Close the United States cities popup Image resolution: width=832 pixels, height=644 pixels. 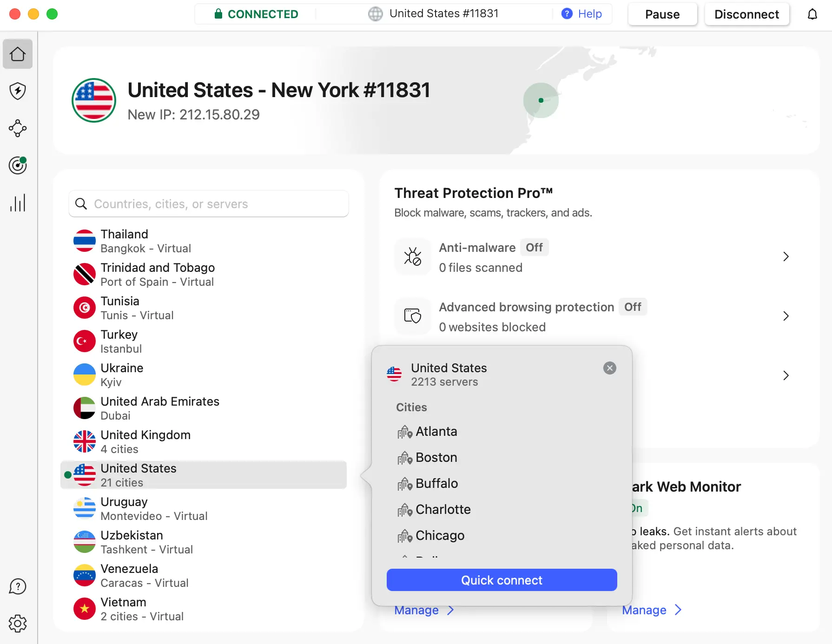(x=610, y=368)
